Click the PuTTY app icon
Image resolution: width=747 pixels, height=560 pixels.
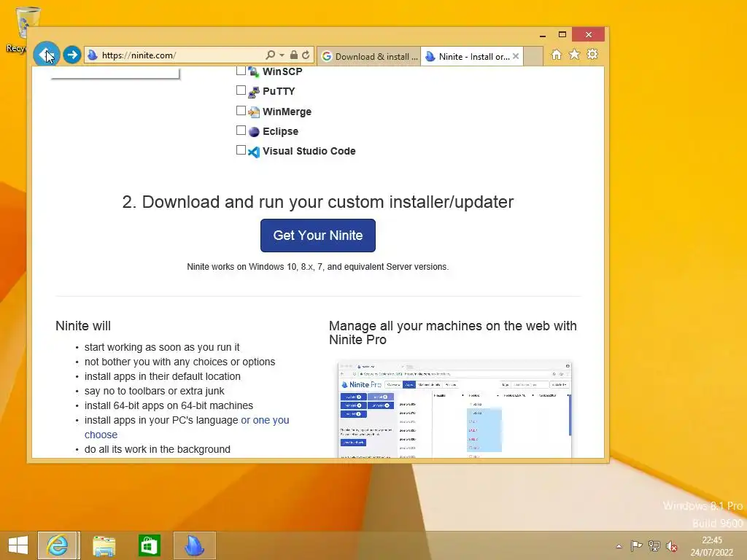254,92
